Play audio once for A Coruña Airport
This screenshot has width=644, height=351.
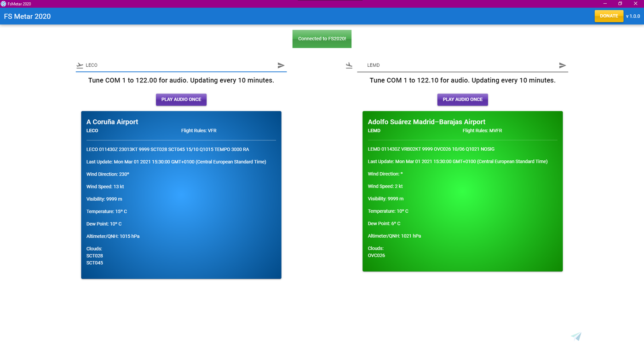(181, 99)
